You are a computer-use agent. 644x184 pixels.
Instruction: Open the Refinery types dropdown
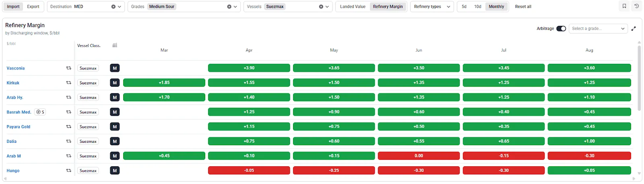tap(432, 6)
